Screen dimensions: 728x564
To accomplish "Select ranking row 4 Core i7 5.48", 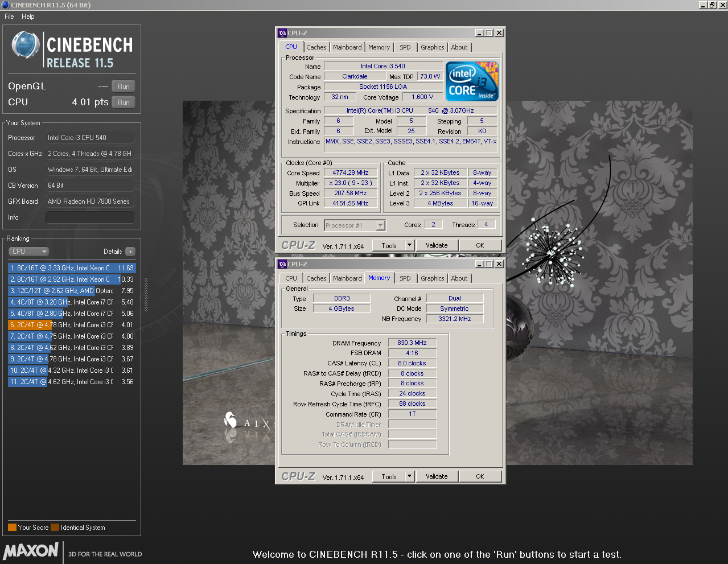I will tap(72, 302).
